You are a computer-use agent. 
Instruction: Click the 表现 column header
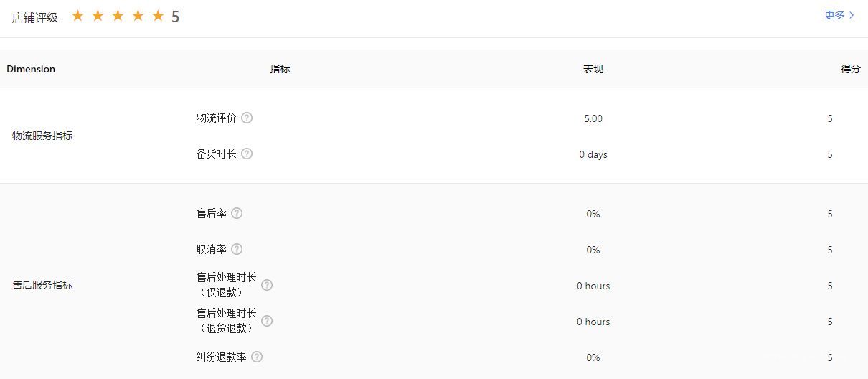(x=593, y=70)
